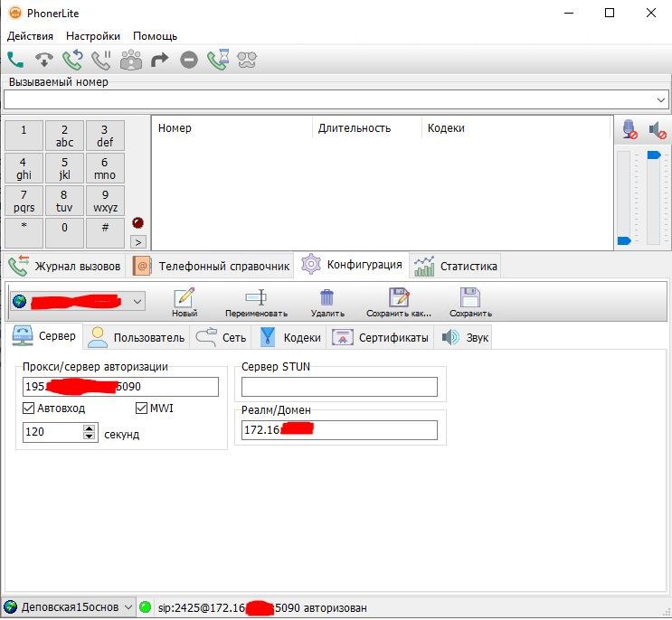Viewport: 672px width, 620px height.
Task: Toggle the MWI checkbox
Action: [x=141, y=408]
